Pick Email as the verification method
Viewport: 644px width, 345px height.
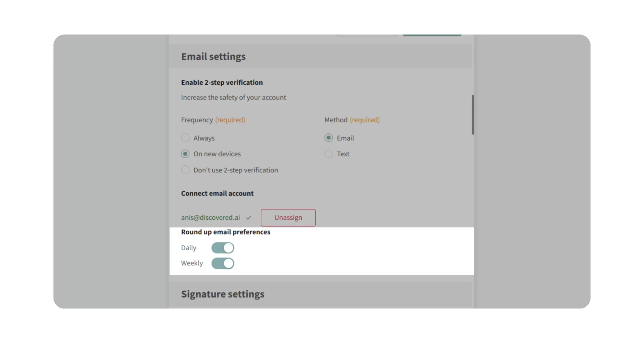(328, 138)
